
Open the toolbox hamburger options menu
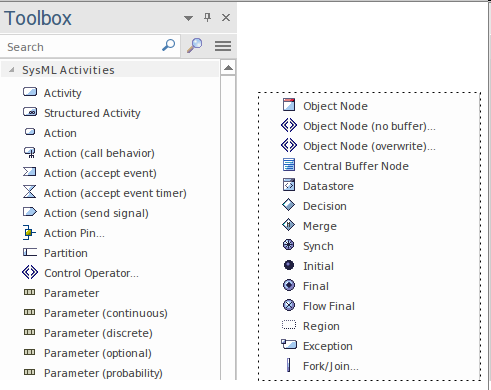[223, 46]
